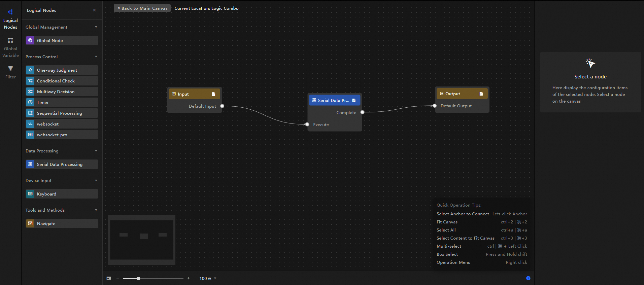This screenshot has height=285, width=644.
Task: Select the Serial Data Pr... node header
Action: coord(335,100)
